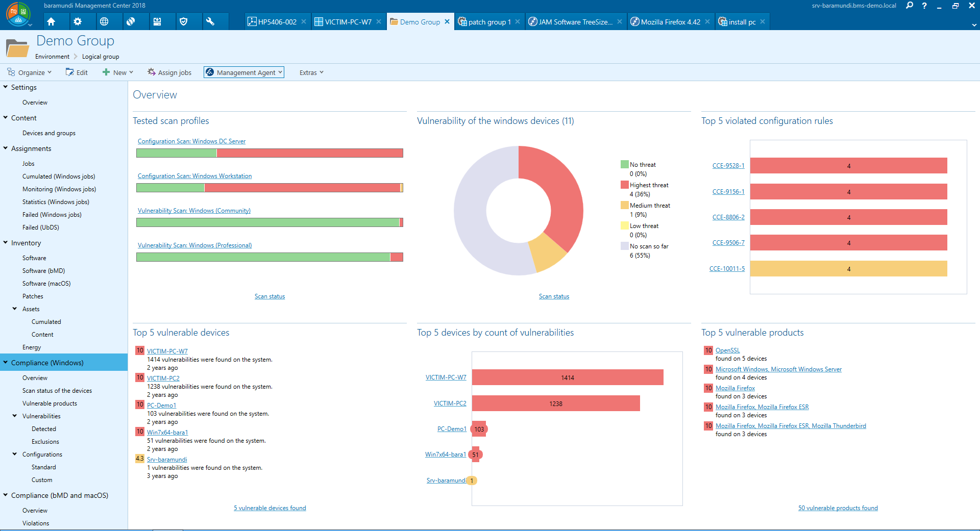Screen dimensions: 980x531
Task: Open Vulnerability Scan: Windows (Professional) link
Action: coord(194,245)
